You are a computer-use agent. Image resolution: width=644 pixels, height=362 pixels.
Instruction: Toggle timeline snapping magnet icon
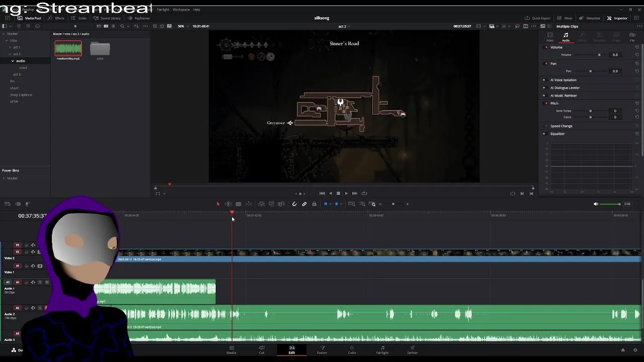[294, 204]
